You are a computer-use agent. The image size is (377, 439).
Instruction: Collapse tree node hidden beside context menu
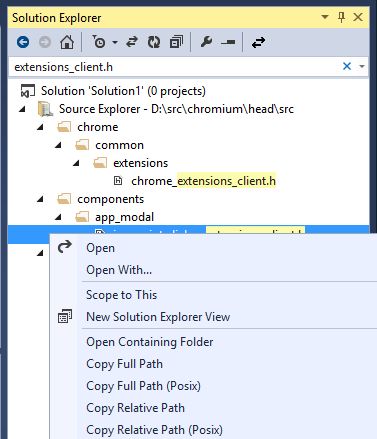click(x=40, y=253)
